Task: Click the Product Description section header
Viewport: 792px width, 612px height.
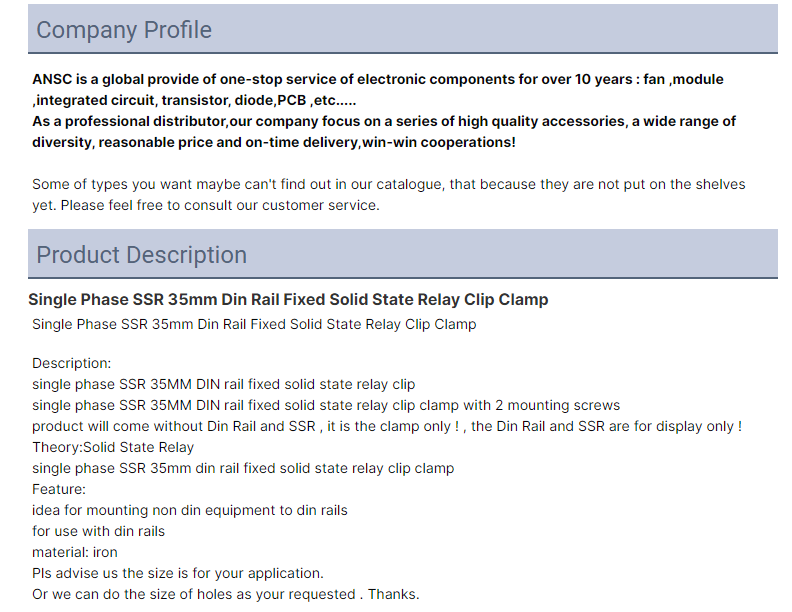Action: click(x=403, y=254)
